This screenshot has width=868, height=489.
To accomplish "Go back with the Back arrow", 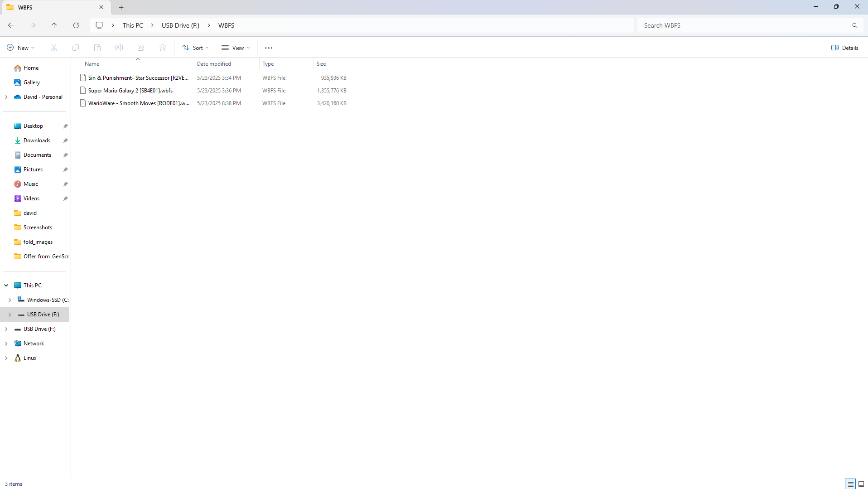I will coord(11,25).
